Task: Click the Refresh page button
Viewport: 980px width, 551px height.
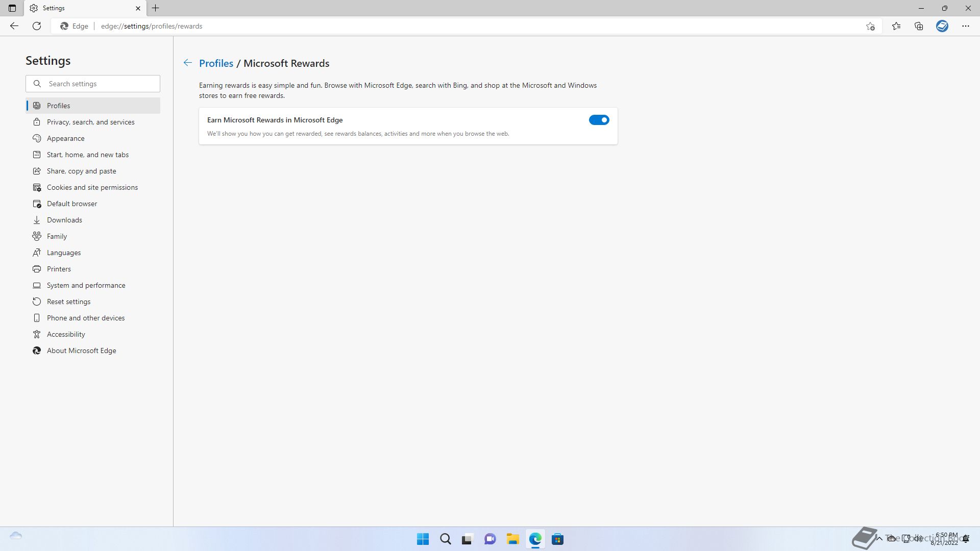Action: tap(37, 26)
